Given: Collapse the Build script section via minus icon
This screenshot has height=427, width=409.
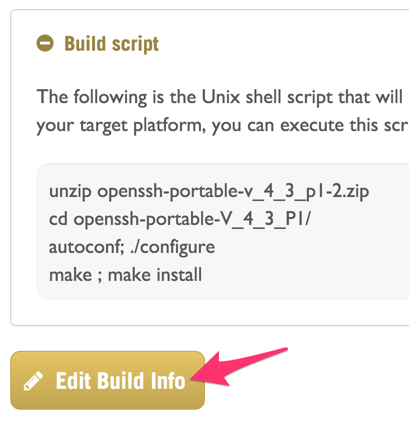Looking at the screenshot, I should click(45, 43).
